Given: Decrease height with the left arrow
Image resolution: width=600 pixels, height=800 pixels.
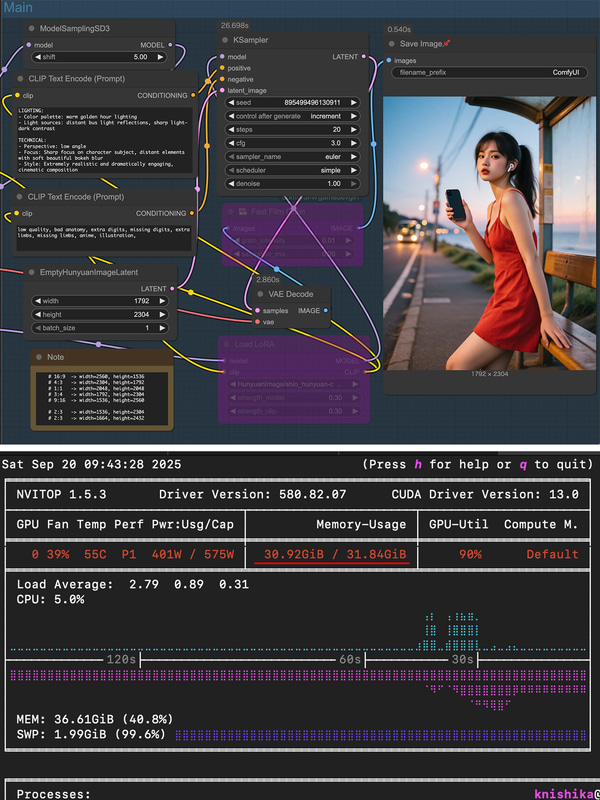Looking at the screenshot, I should pos(38,315).
